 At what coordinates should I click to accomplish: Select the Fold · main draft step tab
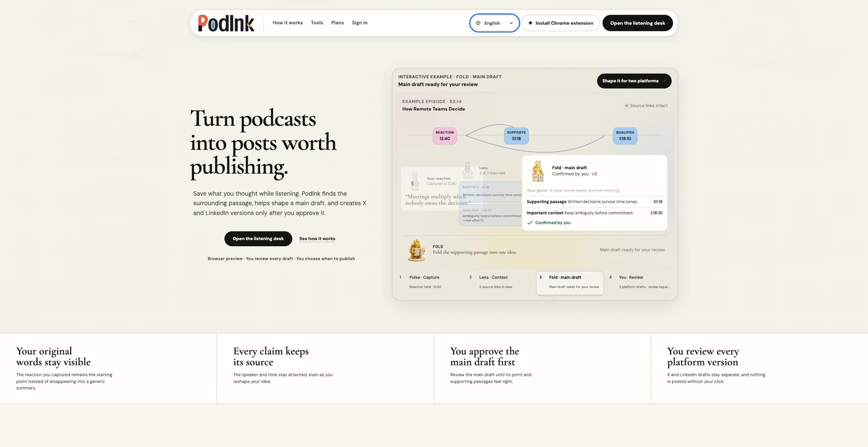[570, 283]
